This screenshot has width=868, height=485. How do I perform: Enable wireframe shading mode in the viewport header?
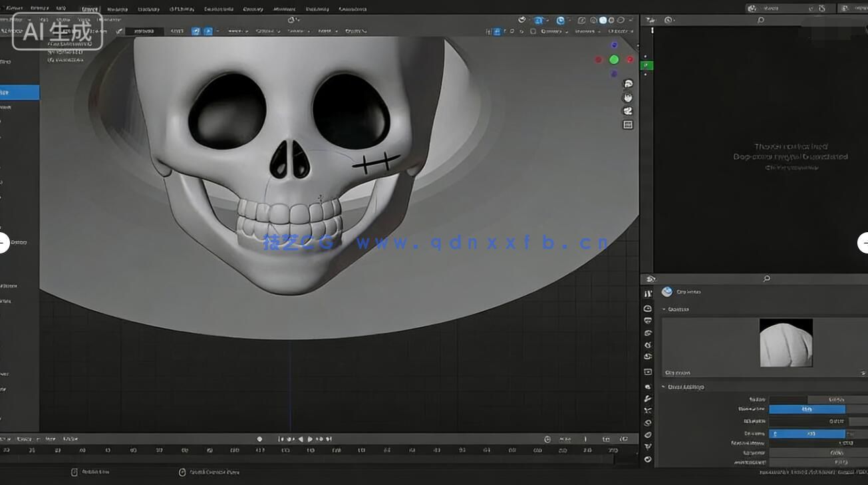coord(593,20)
